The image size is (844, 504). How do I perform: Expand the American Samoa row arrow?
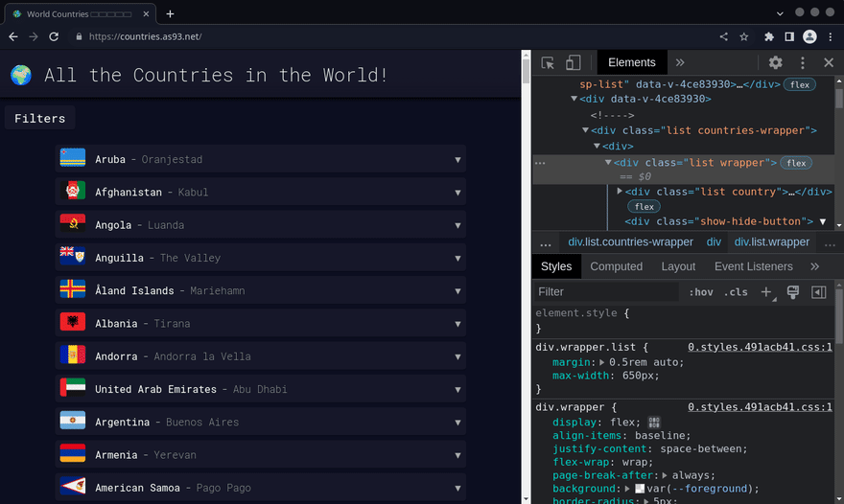click(x=457, y=488)
